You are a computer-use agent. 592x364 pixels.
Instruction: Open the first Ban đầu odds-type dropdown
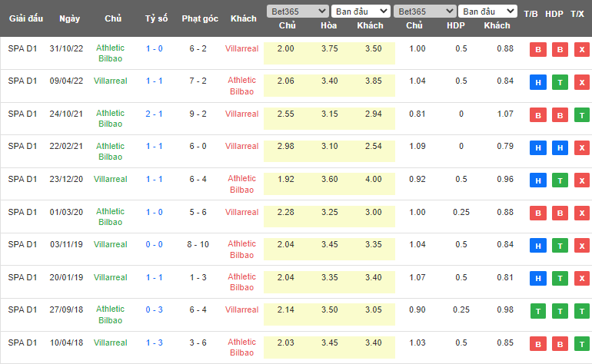(361, 12)
